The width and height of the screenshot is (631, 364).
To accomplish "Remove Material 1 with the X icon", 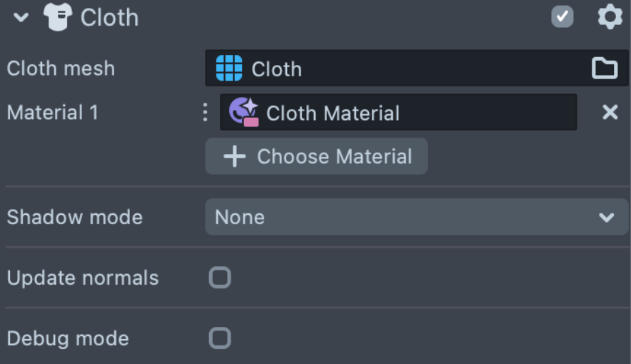I will point(610,113).
